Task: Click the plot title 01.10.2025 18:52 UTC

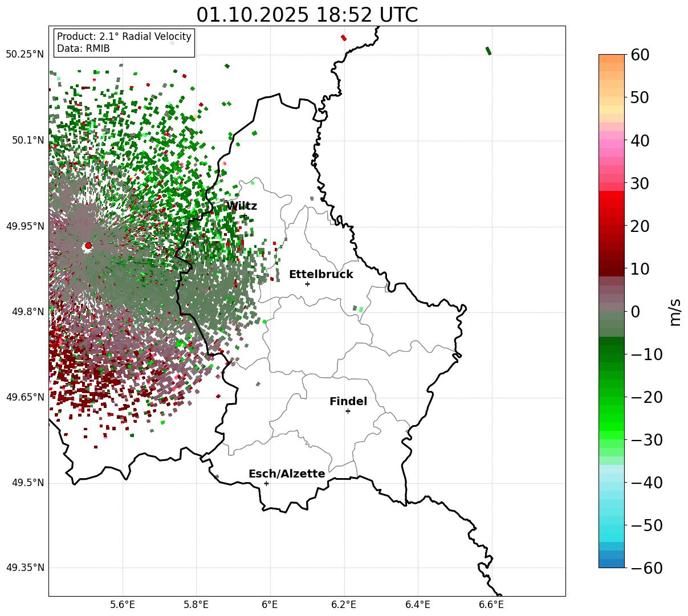Action: click(307, 15)
